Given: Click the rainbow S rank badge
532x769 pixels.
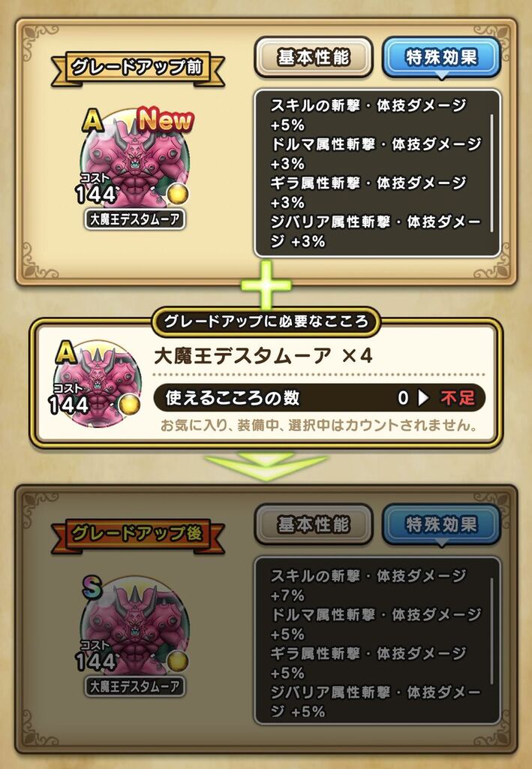Looking at the screenshot, I should [x=92, y=587].
